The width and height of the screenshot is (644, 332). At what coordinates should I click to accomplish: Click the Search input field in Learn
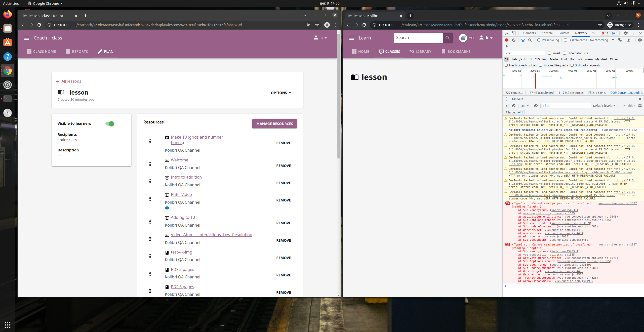coord(418,38)
